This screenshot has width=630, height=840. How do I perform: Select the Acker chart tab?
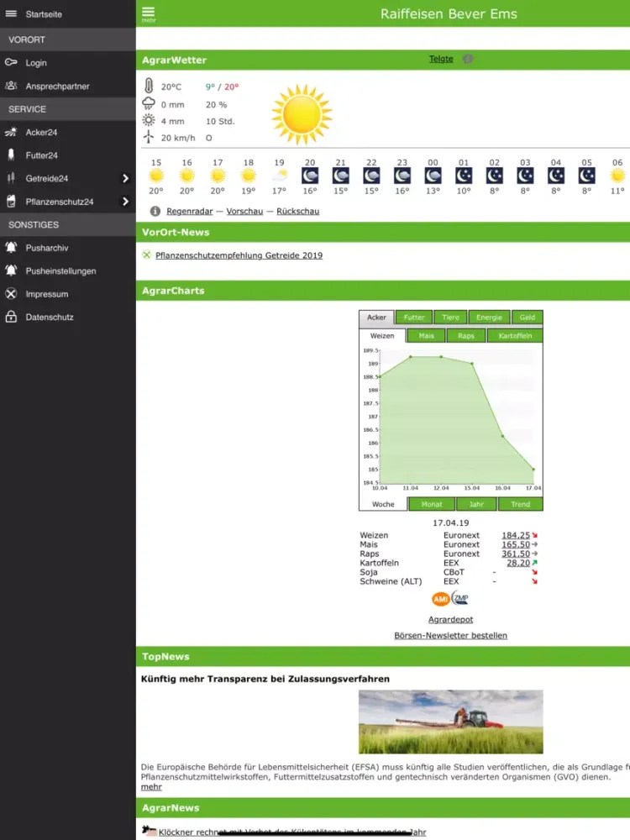click(376, 318)
